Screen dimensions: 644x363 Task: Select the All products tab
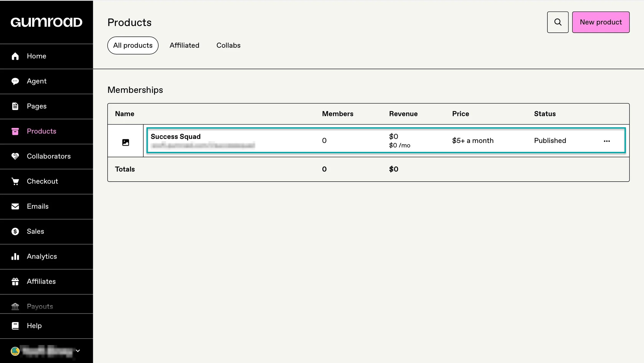[133, 45]
